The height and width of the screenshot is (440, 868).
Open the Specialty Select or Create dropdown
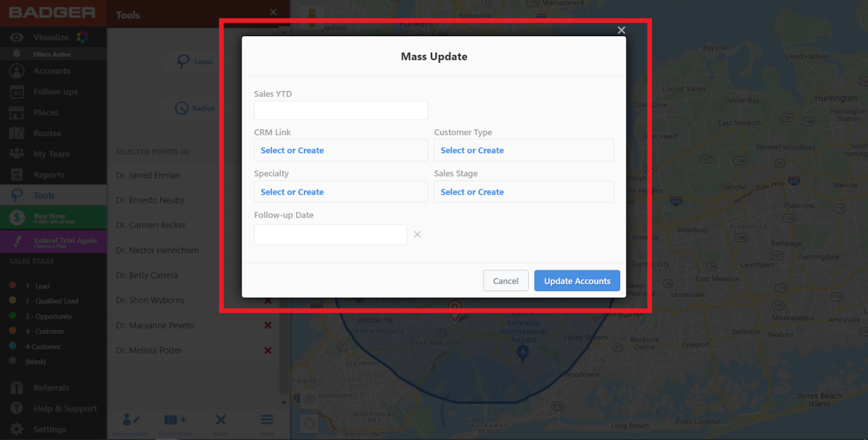341,191
